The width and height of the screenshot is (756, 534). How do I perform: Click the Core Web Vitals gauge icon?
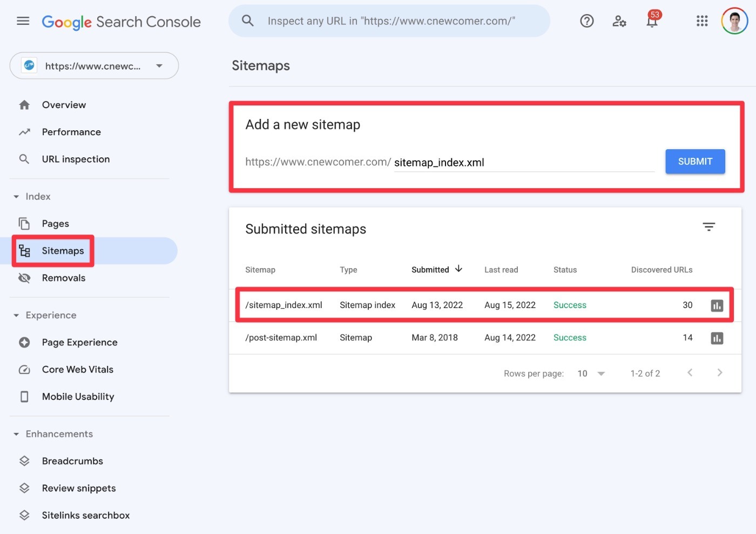24,370
